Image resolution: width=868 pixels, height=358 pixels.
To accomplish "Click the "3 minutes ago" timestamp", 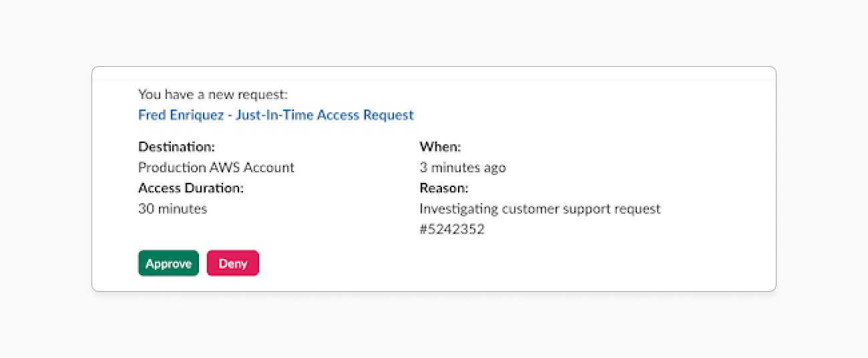I will pos(462,167).
